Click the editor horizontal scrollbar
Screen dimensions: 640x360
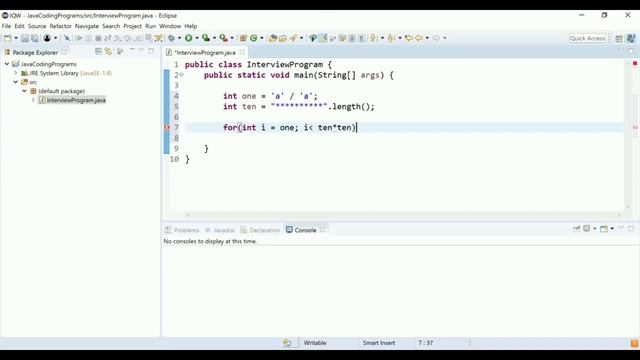coord(403,215)
